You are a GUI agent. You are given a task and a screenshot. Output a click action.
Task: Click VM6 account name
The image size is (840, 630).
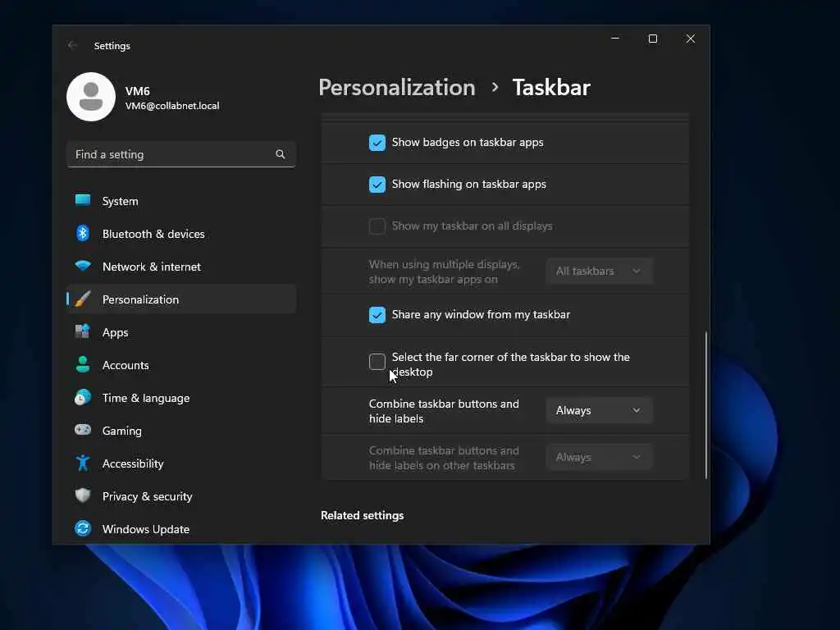coord(138,91)
